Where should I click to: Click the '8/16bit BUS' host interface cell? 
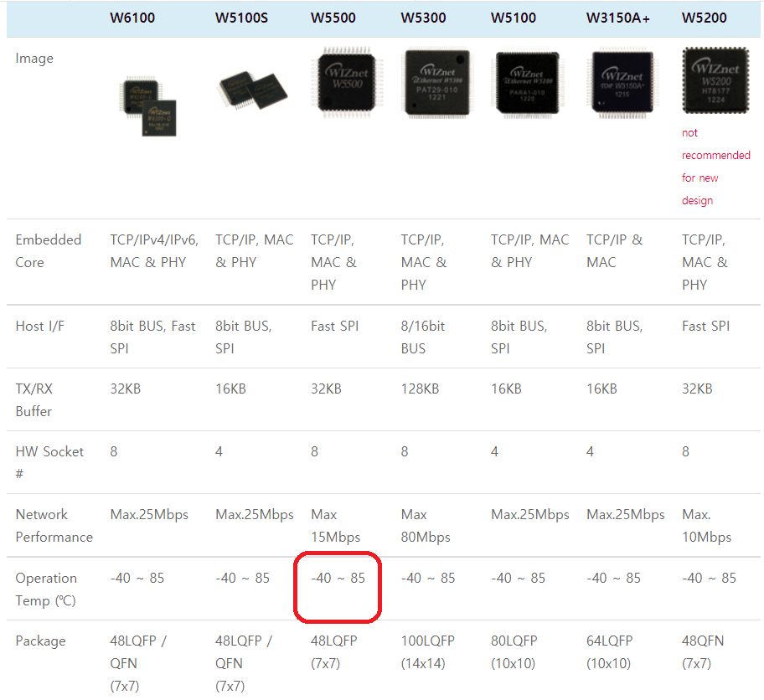(423, 337)
